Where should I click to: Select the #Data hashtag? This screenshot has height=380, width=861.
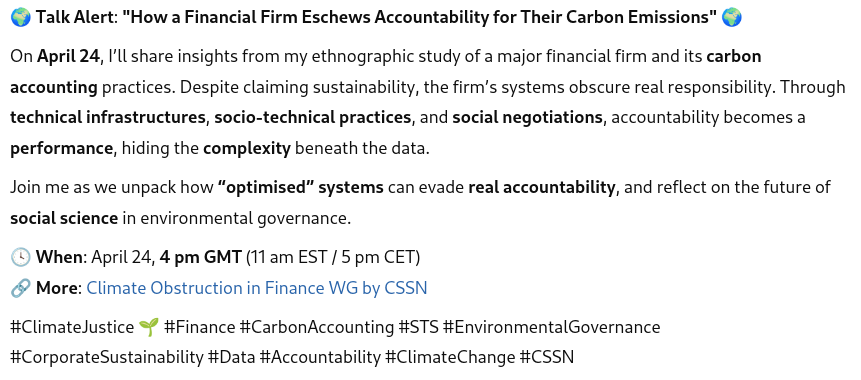click(231, 357)
